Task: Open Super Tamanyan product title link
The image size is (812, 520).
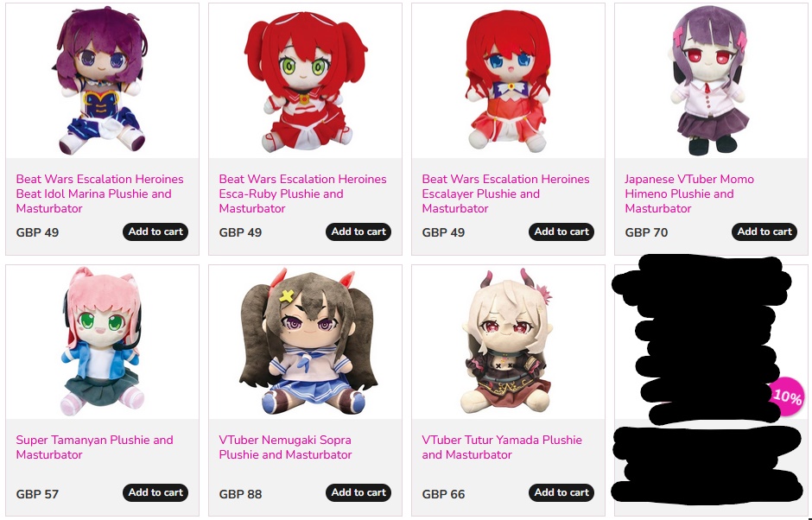Action: tap(95, 447)
